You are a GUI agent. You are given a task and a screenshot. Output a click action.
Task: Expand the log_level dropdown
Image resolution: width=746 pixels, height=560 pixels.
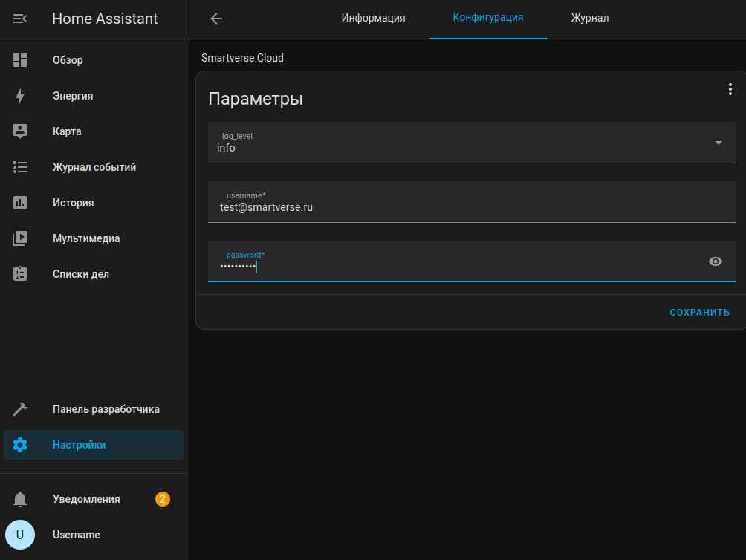[718, 143]
